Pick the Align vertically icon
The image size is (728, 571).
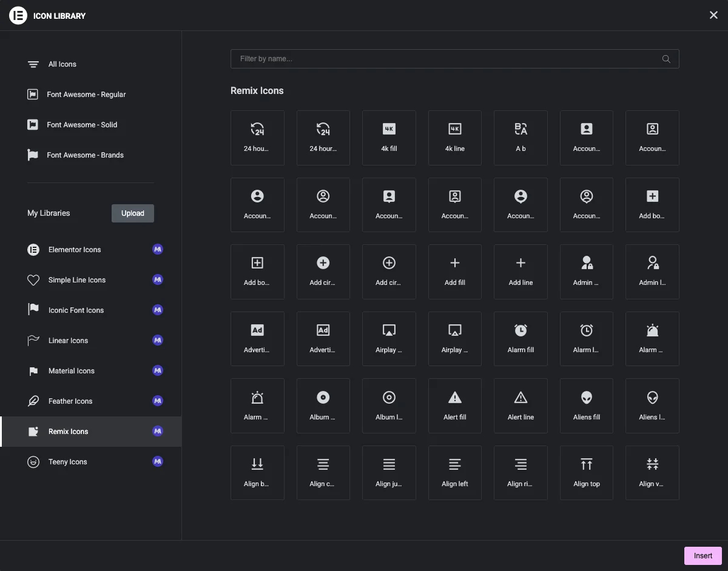652,473
